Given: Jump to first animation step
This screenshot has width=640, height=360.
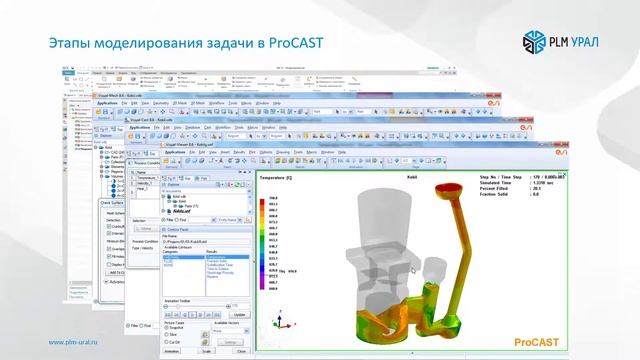Looking at the screenshot, I should coord(168,315).
